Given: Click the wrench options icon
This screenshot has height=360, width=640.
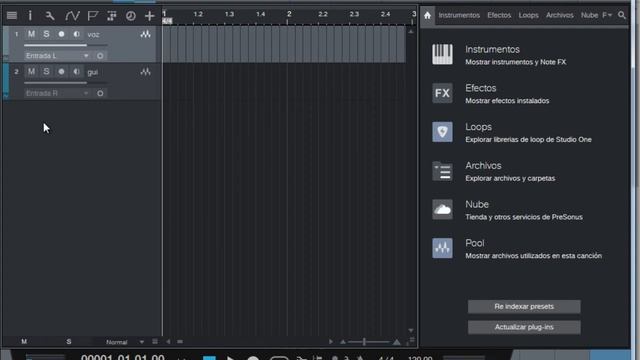Looking at the screenshot, I should click(50, 16).
